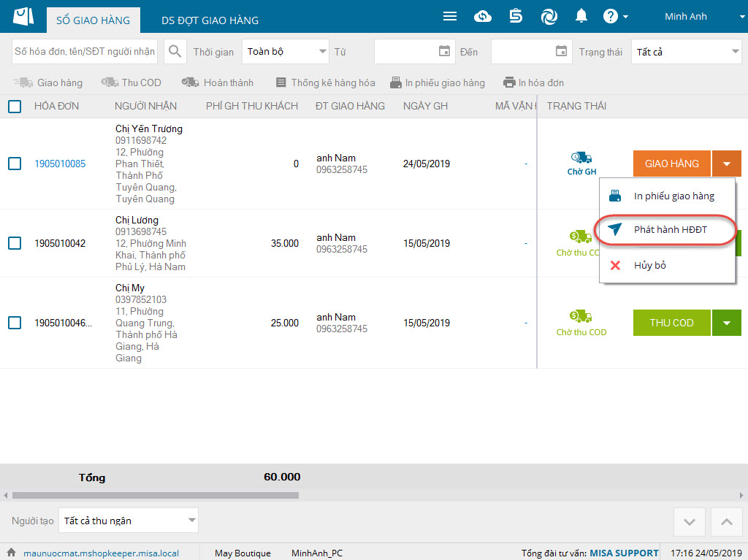Click the Giao hàng toolbar button
The image size is (748, 560).
tap(47, 83)
